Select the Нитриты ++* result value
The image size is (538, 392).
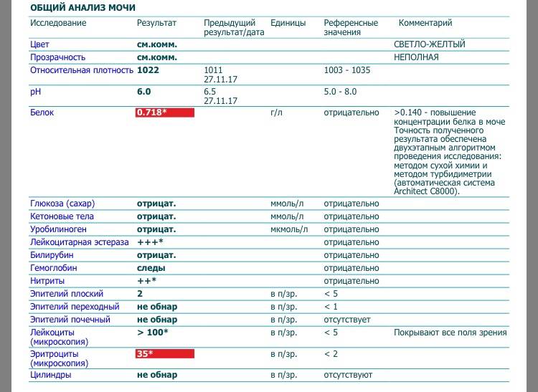[147, 281]
